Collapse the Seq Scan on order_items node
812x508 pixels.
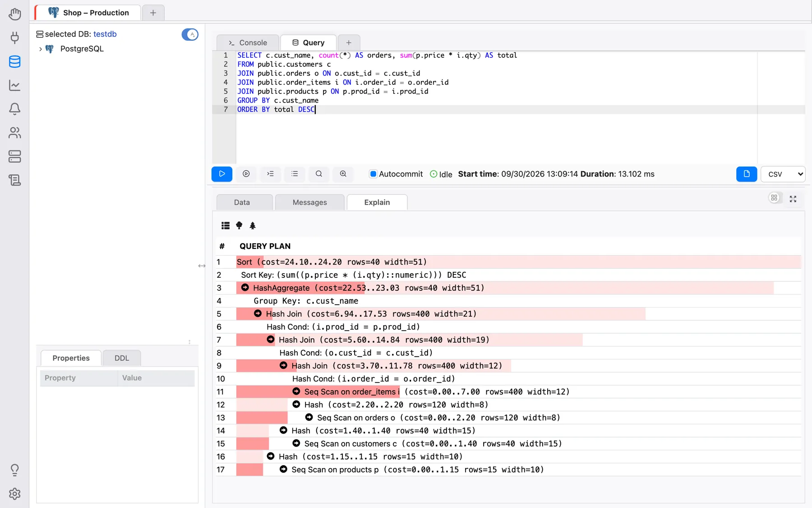tap(296, 391)
